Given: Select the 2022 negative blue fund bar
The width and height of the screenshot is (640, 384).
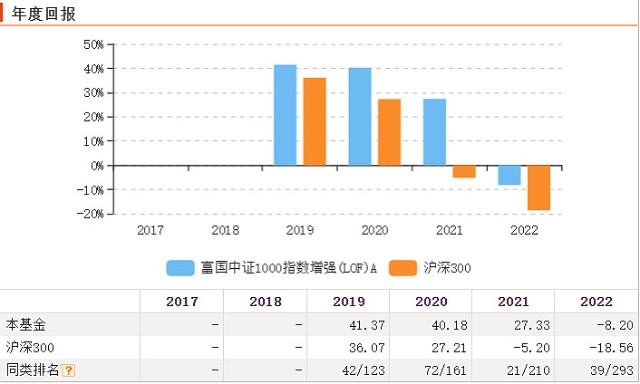Looking at the screenshot, I should click(509, 175).
